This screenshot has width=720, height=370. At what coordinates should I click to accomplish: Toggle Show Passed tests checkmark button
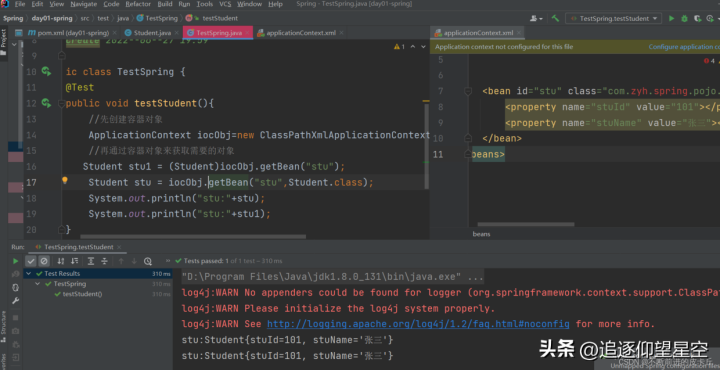[x=31, y=261]
